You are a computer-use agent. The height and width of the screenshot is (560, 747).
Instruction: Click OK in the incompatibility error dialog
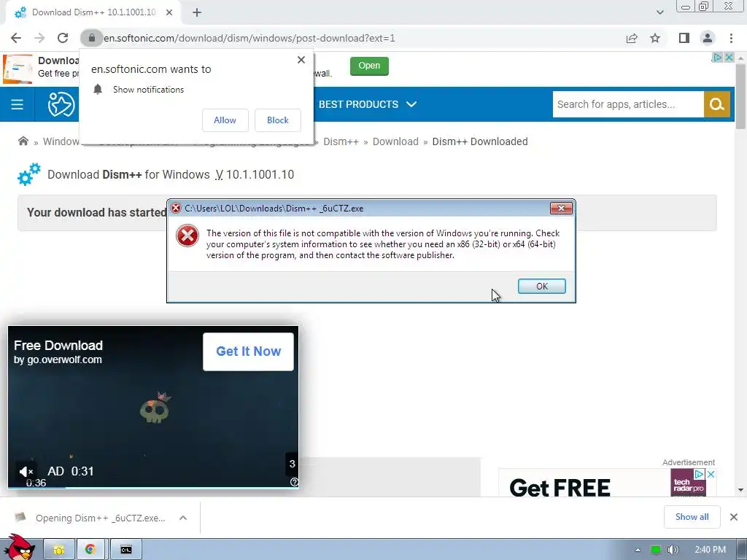542,286
